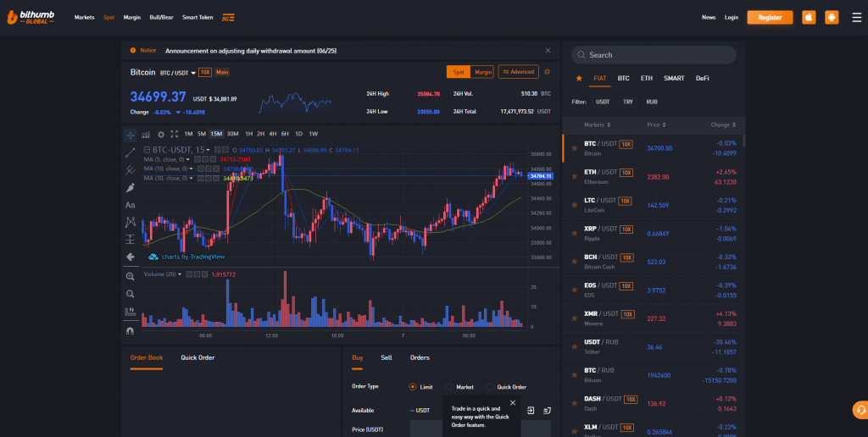
Task: Toggle the magnet snap mode
Action: click(130, 331)
